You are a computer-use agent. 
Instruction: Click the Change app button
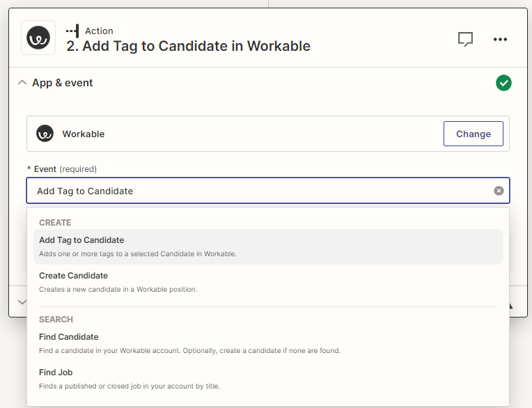pyautogui.click(x=473, y=134)
